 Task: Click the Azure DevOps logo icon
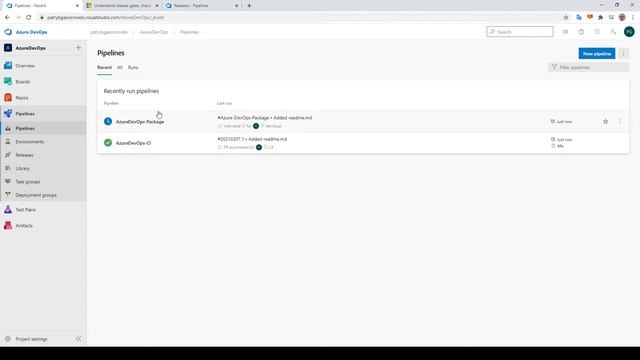[8, 32]
